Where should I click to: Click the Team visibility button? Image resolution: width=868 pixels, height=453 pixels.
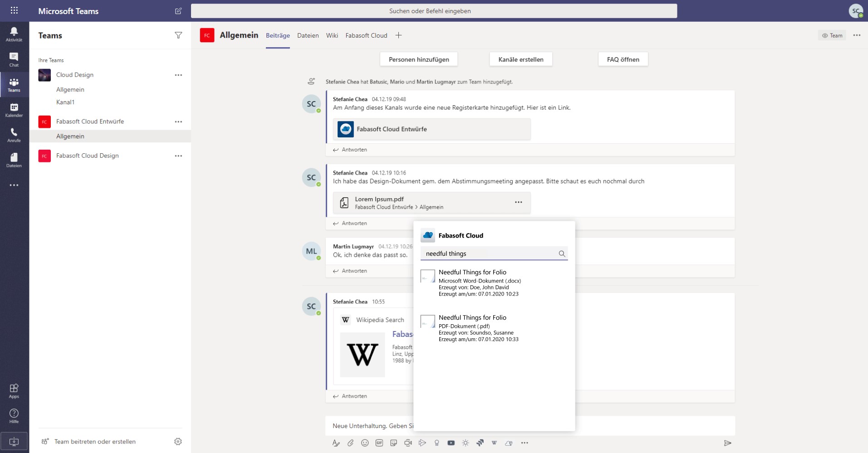pos(832,35)
